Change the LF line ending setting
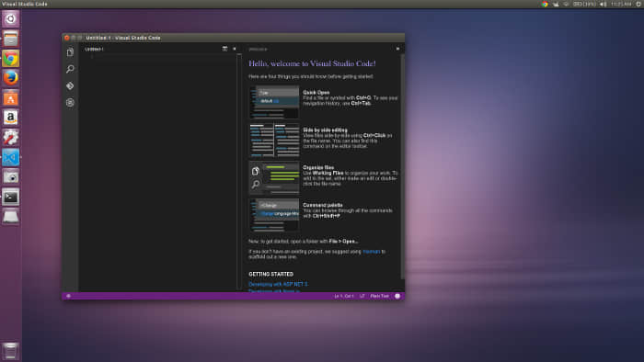The width and height of the screenshot is (644, 362). click(x=362, y=296)
